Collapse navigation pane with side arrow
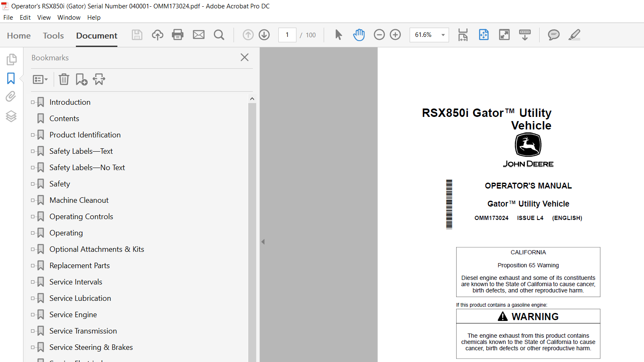The width and height of the screenshot is (644, 362). pyautogui.click(x=263, y=242)
